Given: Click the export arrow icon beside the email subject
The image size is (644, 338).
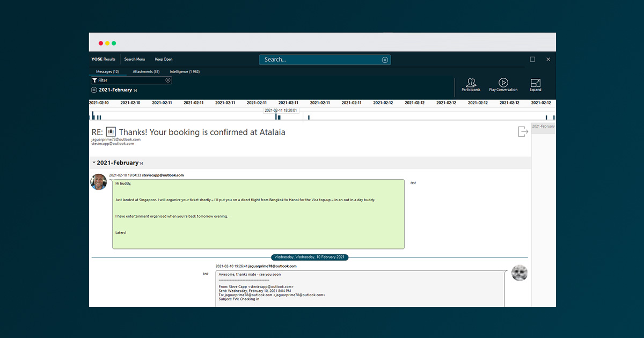Looking at the screenshot, I should point(523,131).
